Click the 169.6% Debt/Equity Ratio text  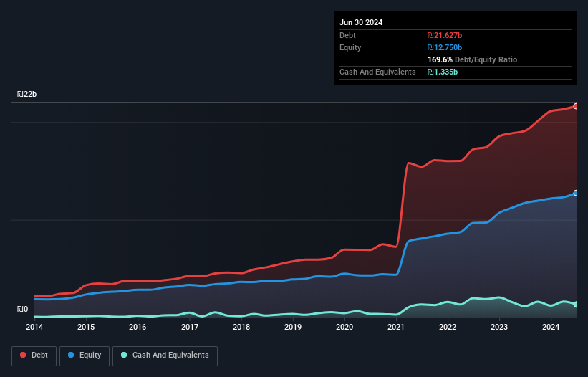[x=472, y=59]
